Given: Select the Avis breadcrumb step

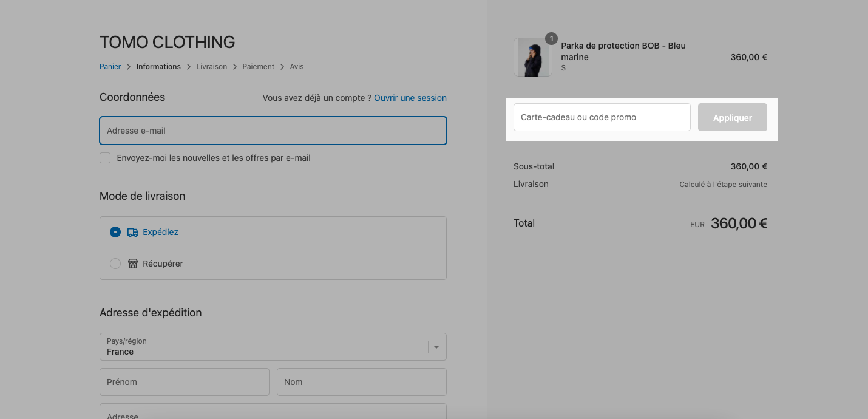Looking at the screenshot, I should [x=297, y=67].
